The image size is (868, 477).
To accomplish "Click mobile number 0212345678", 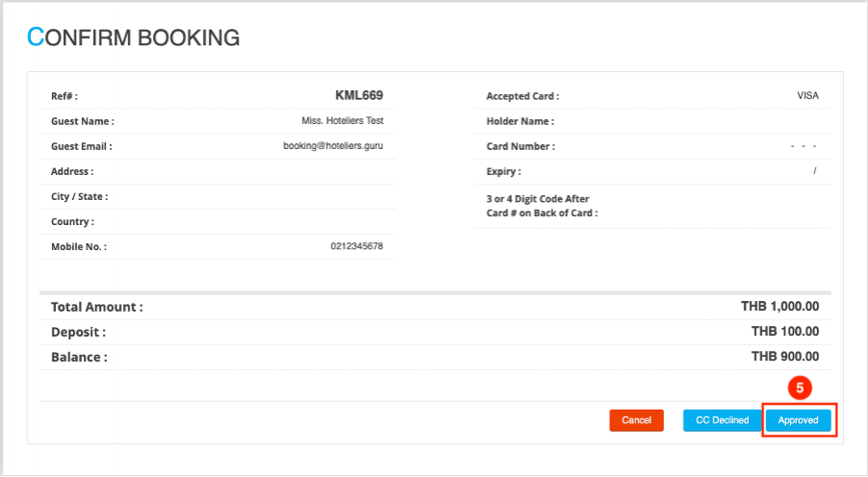I will (356, 246).
